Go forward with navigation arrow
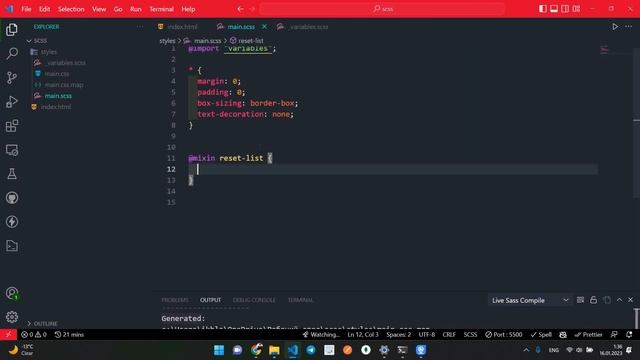Image resolution: width=640 pixels, height=360 pixels. [x=252, y=9]
